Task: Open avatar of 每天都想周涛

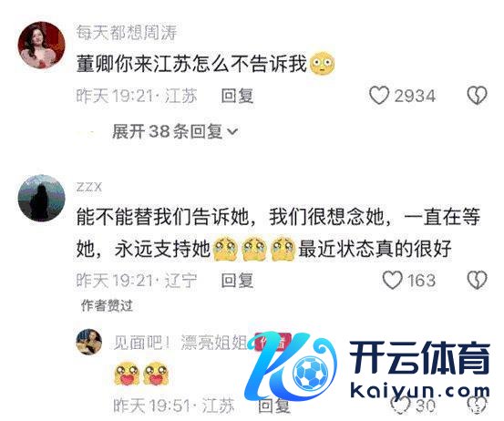Action: click(41, 45)
